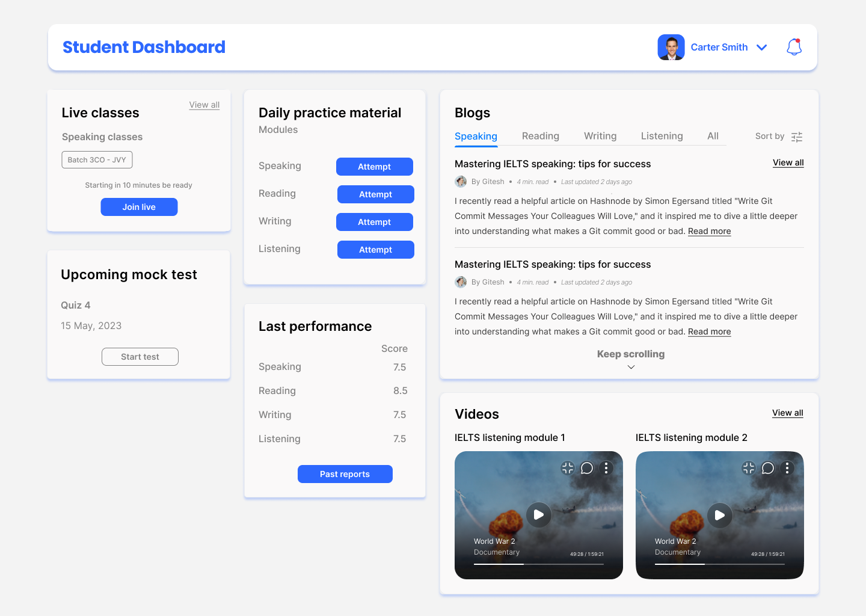
Task: Select the Quiz 4 mock test entry
Action: point(76,305)
